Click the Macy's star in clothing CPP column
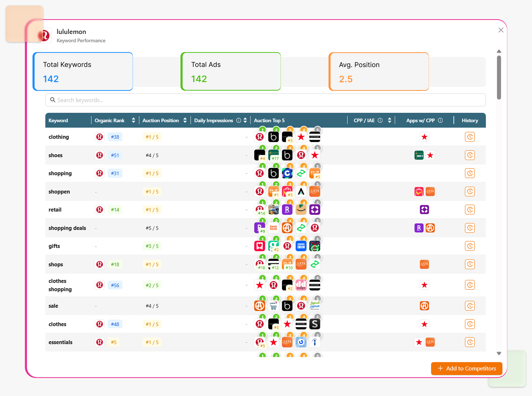532x396 pixels. click(x=424, y=137)
